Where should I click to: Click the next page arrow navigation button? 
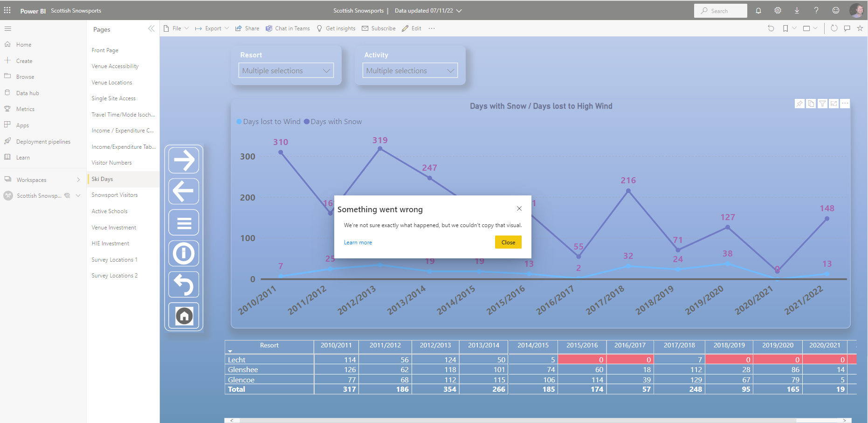point(184,160)
